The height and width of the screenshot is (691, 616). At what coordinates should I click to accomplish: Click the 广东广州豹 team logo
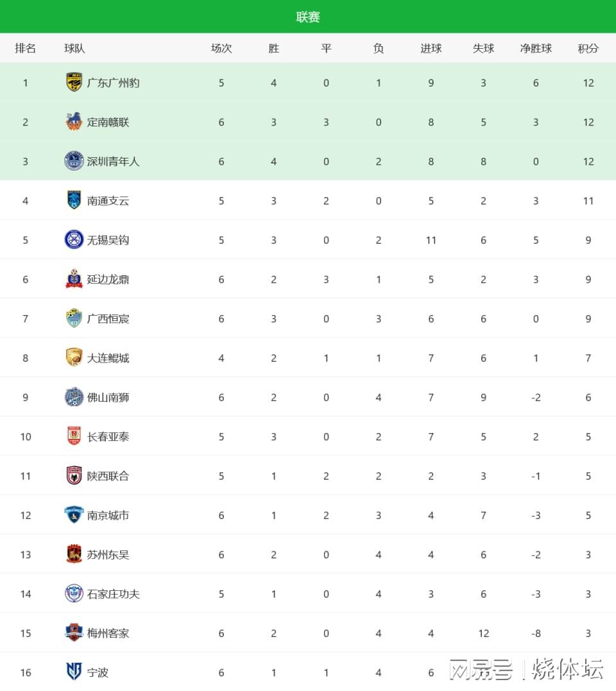pyautogui.click(x=74, y=82)
